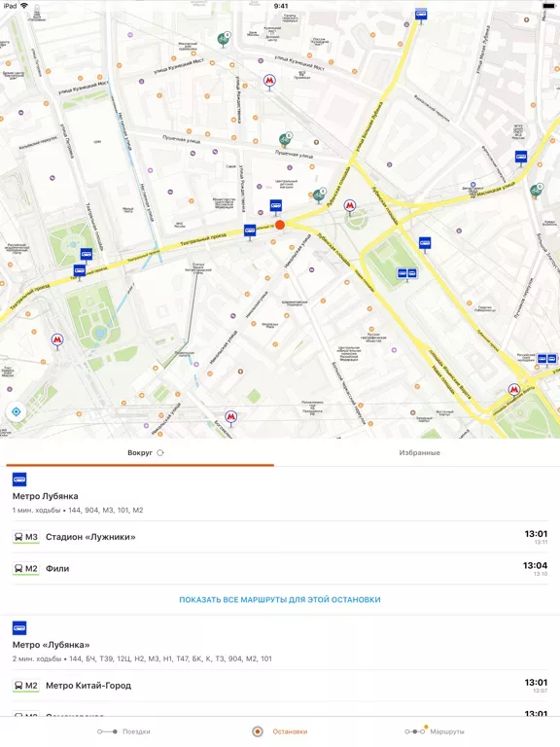Click ПОКАЗАТЬ ВСЕ МАРШРУТЫ ДЛЯ ЭТОЙ ОСТАНОВКИ link
This screenshot has width=560, height=747.
[280, 600]
